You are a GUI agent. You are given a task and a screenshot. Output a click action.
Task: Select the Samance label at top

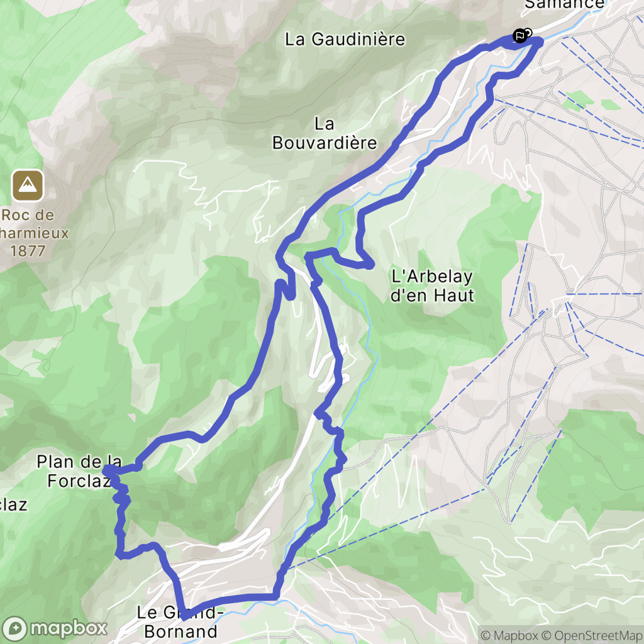tap(565, 4)
